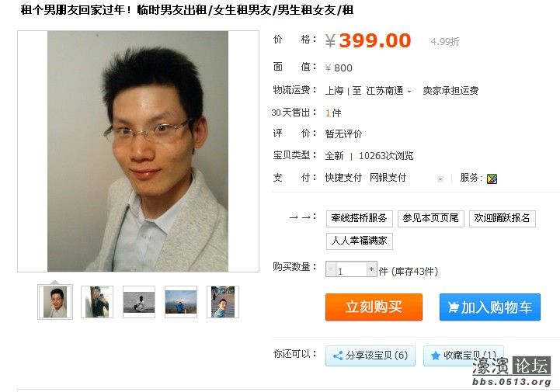Click 立刻购买 buy now button
Image resolution: width=560 pixels, height=392 pixels.
(x=374, y=307)
